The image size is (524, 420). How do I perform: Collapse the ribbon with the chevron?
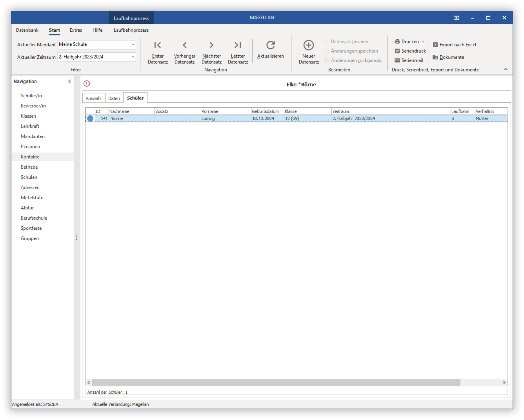click(505, 69)
